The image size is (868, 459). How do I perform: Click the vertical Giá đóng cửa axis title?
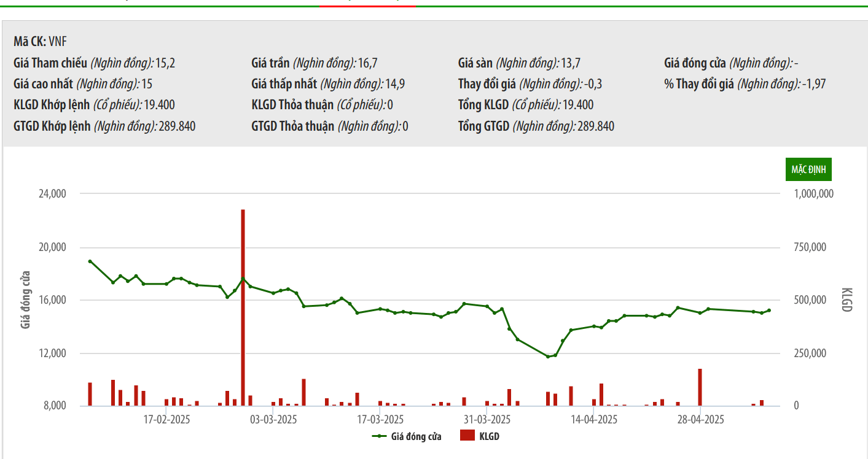coord(26,299)
